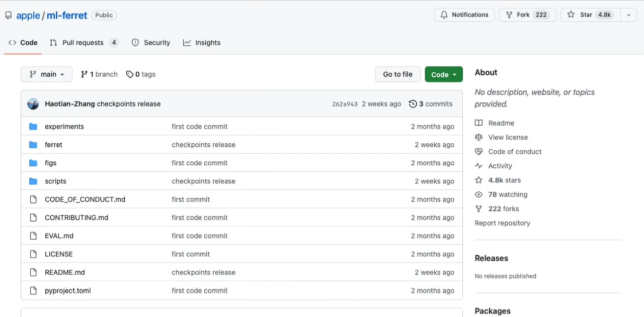Open the main branch dropdown
The height and width of the screenshot is (317, 644).
[x=46, y=74]
